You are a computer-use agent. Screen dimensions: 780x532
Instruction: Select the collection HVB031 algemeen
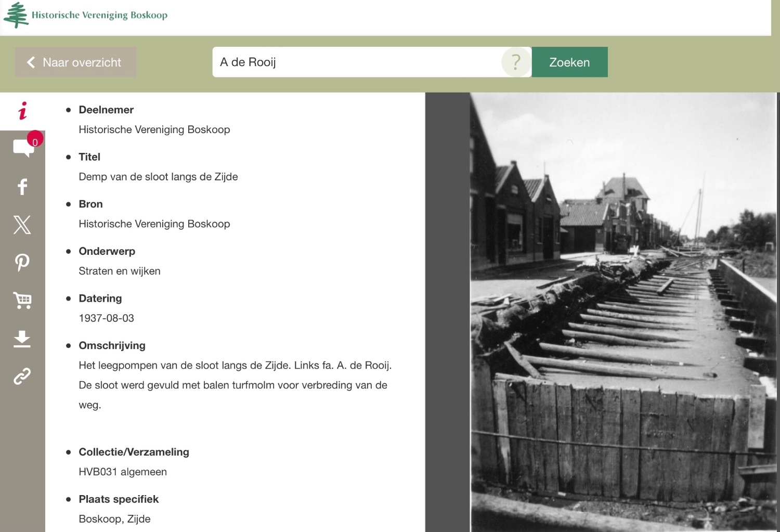pos(123,472)
